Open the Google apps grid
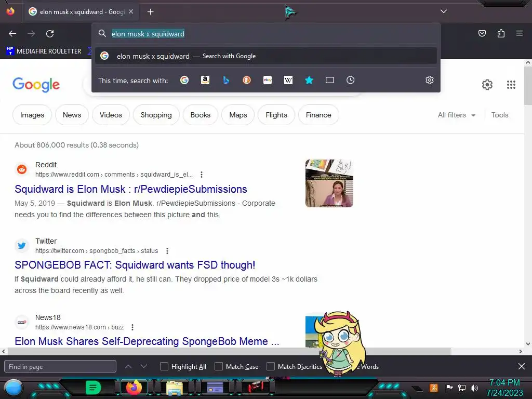The width and height of the screenshot is (532, 399). pyautogui.click(x=511, y=85)
